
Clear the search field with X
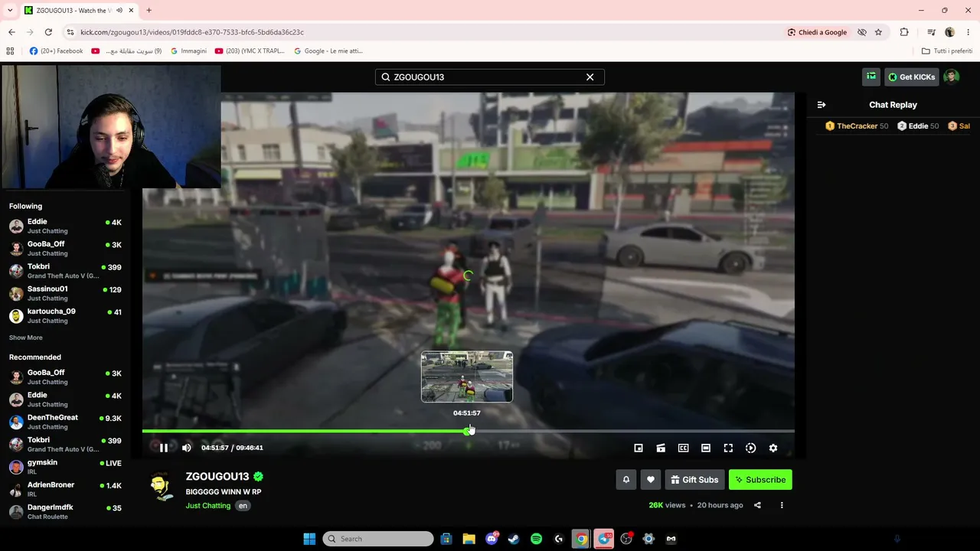pos(590,77)
